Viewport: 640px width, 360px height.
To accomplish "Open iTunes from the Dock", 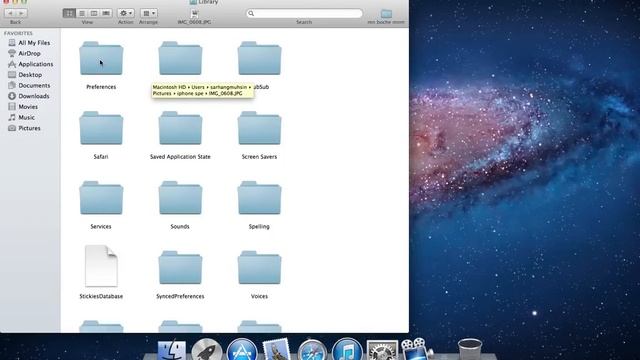I will (347, 350).
